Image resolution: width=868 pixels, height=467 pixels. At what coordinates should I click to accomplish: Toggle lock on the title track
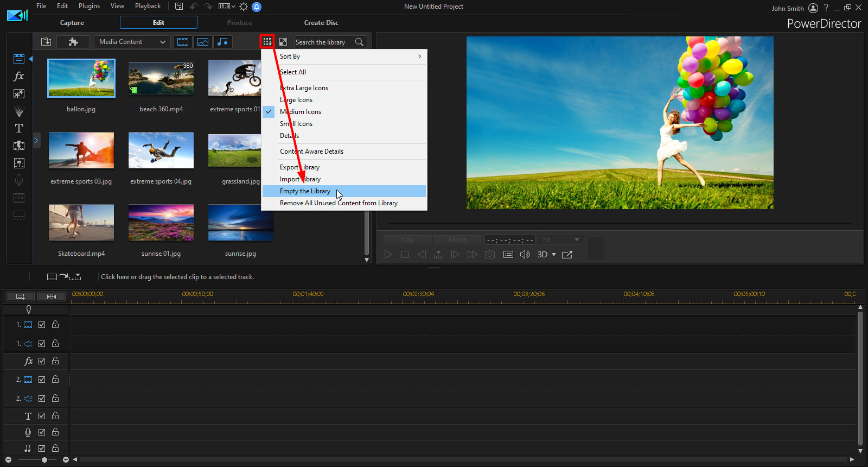(x=55, y=416)
